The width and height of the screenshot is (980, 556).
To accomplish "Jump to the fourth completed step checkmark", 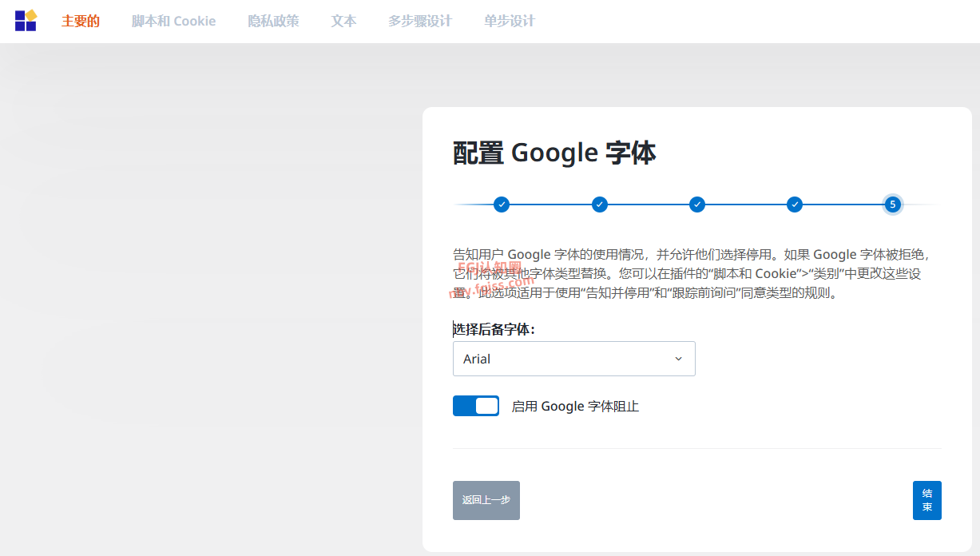I will click(795, 205).
